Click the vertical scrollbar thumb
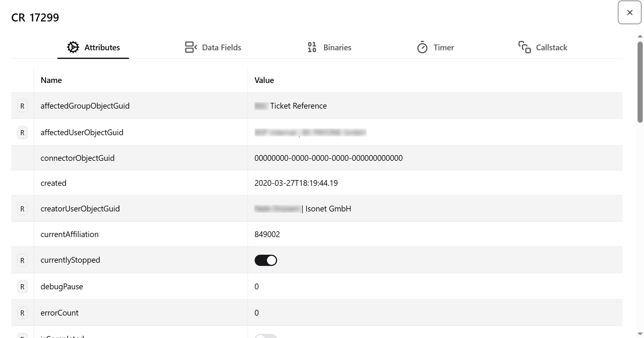The image size is (644, 338). tap(640, 82)
